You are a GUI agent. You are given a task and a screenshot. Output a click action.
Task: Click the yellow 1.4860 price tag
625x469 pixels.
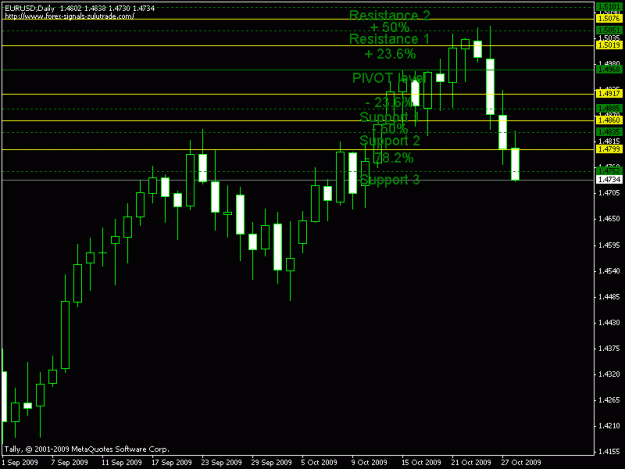click(609, 120)
